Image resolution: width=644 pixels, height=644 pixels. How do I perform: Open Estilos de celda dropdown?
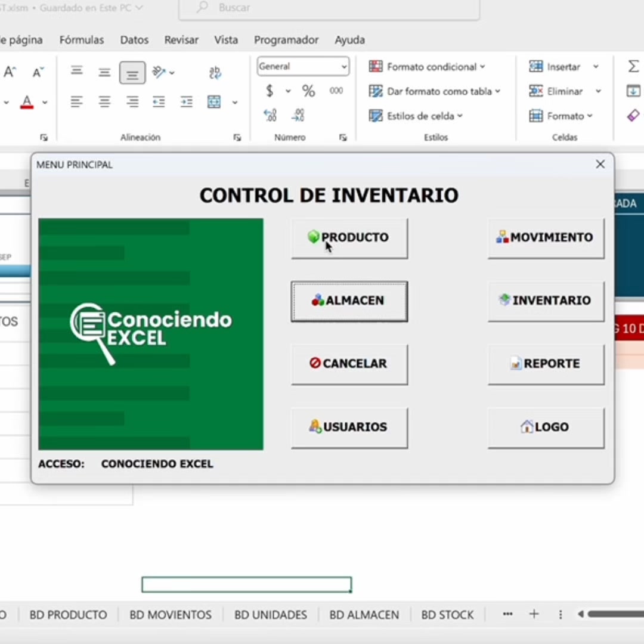coord(416,116)
